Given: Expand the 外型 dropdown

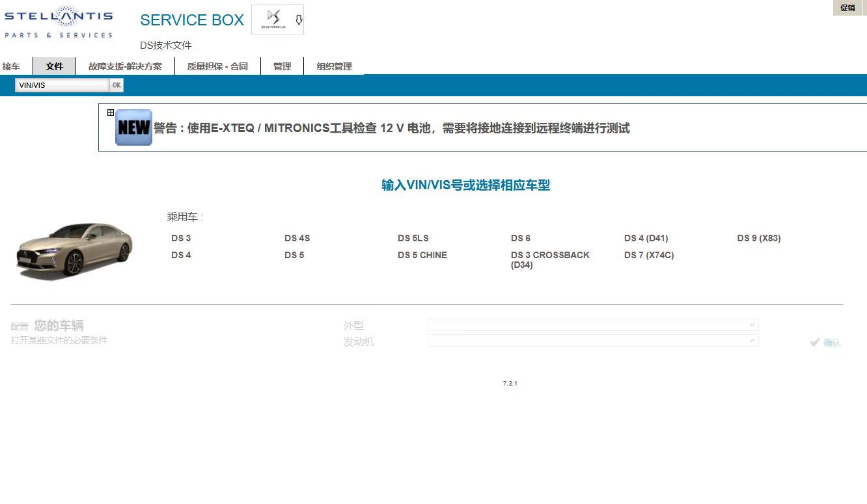Looking at the screenshot, I should (593, 325).
